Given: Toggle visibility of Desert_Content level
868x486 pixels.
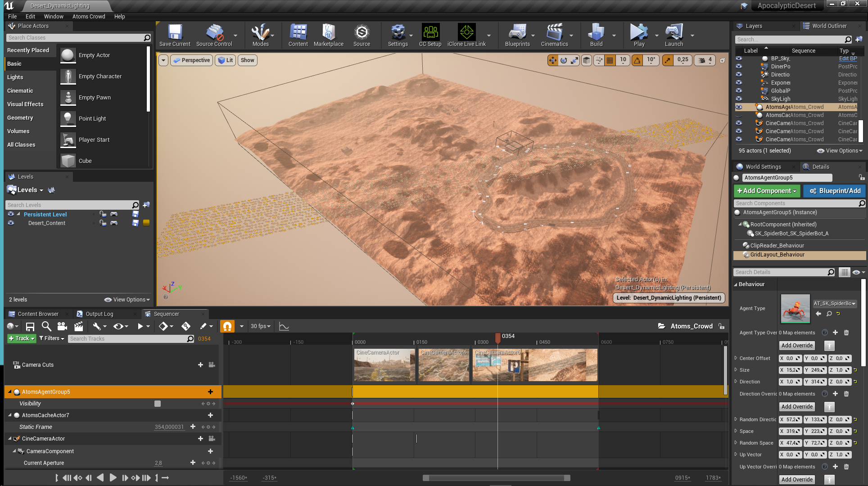Looking at the screenshot, I should (x=11, y=223).
